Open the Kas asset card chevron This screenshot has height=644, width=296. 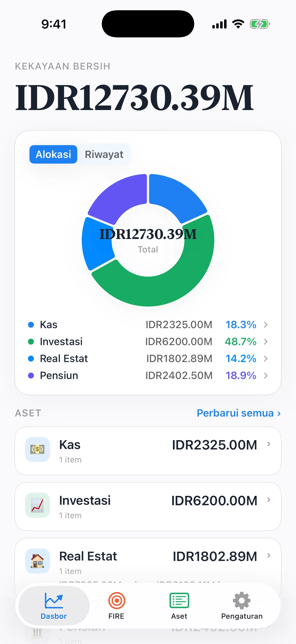point(269,444)
